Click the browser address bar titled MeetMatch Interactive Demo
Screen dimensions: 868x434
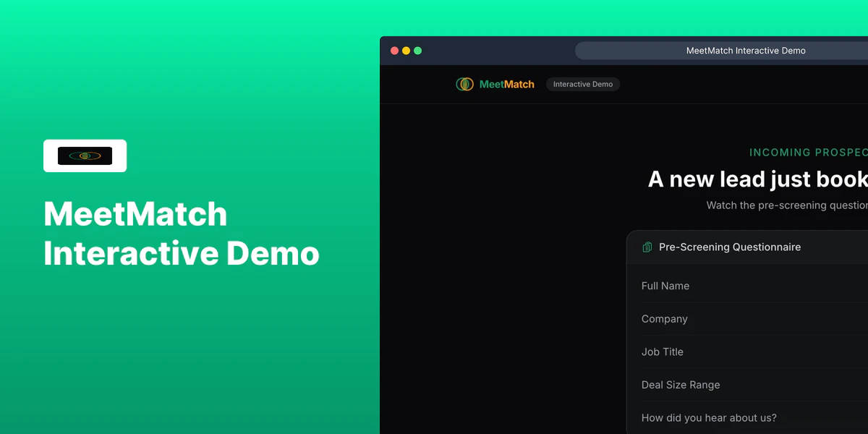coord(722,51)
